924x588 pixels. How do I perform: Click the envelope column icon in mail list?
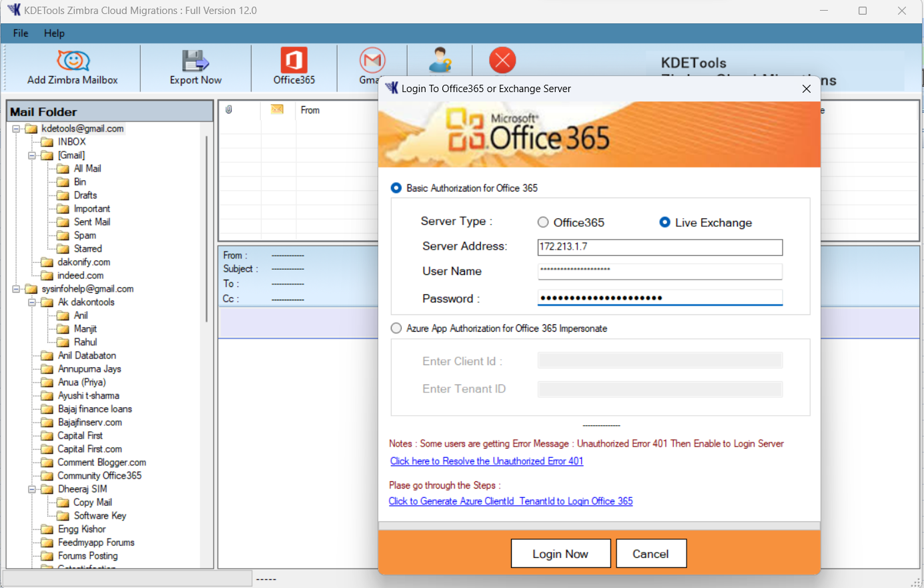pyautogui.click(x=277, y=109)
